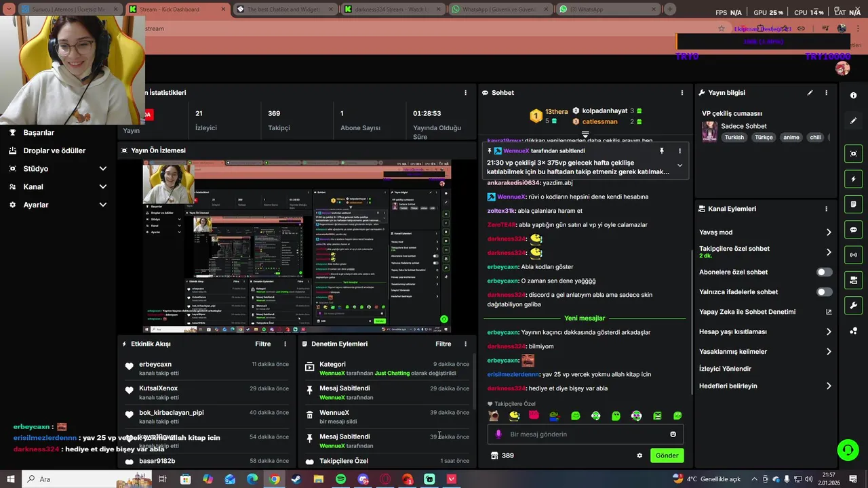
Task: Click the shop icon showing 389
Action: [494, 455]
